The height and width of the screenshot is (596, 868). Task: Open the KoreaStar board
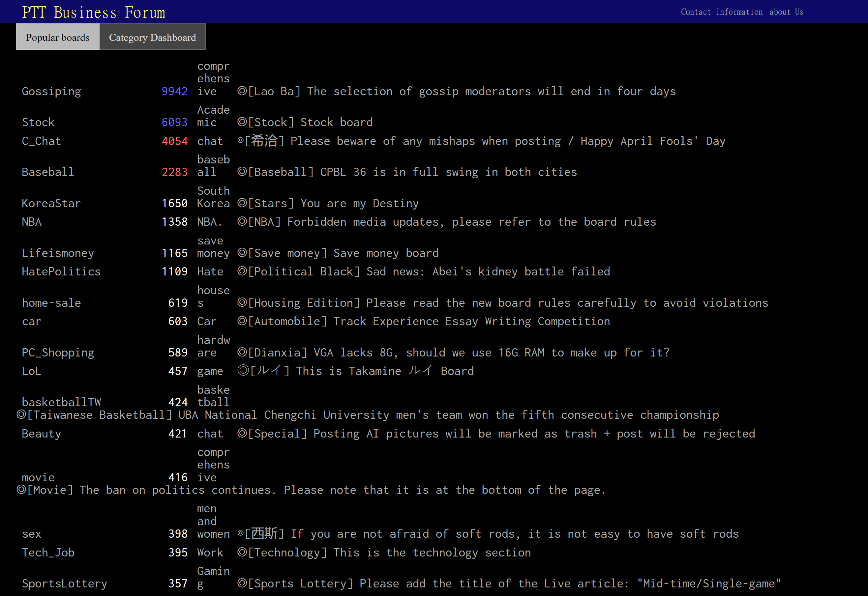(51, 204)
